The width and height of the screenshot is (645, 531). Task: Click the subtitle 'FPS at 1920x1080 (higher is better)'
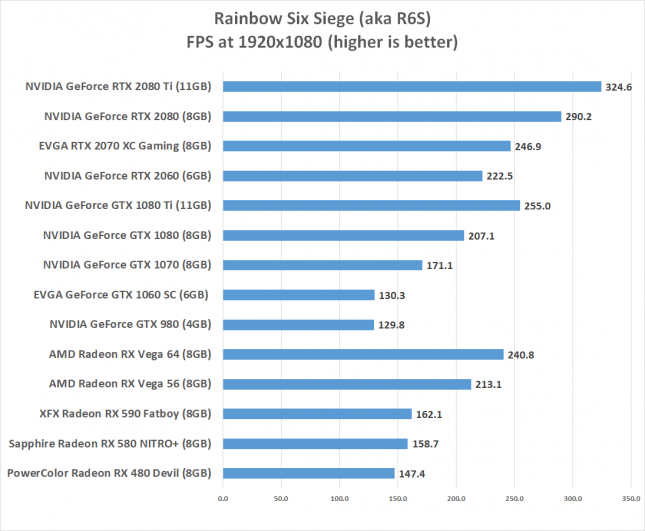click(x=322, y=42)
